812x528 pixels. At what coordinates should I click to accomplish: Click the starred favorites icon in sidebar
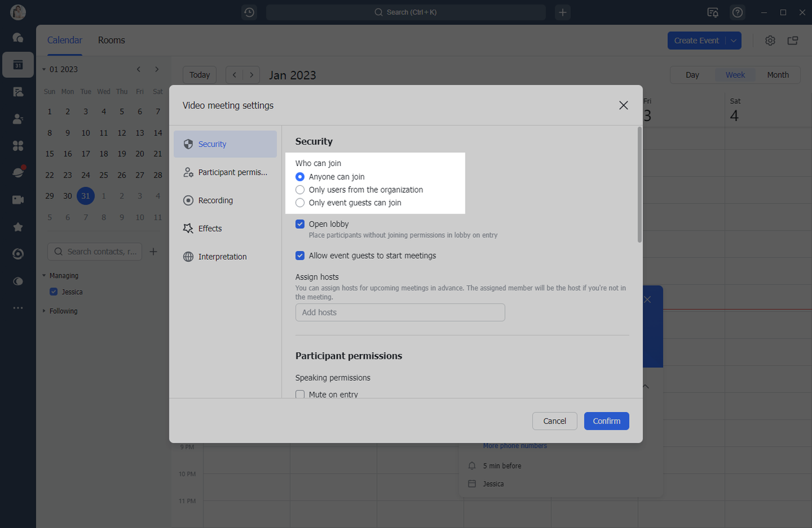(18, 227)
